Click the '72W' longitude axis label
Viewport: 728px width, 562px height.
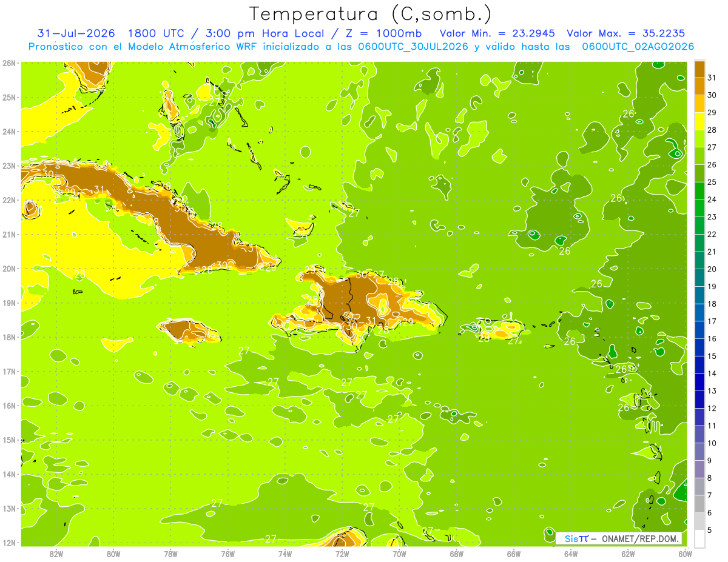tap(342, 553)
